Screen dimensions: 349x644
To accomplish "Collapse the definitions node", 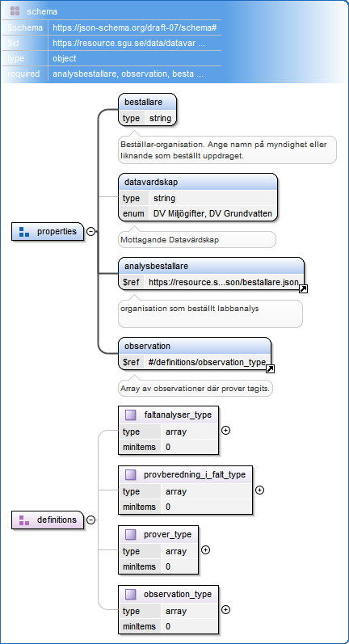I will [90, 520].
